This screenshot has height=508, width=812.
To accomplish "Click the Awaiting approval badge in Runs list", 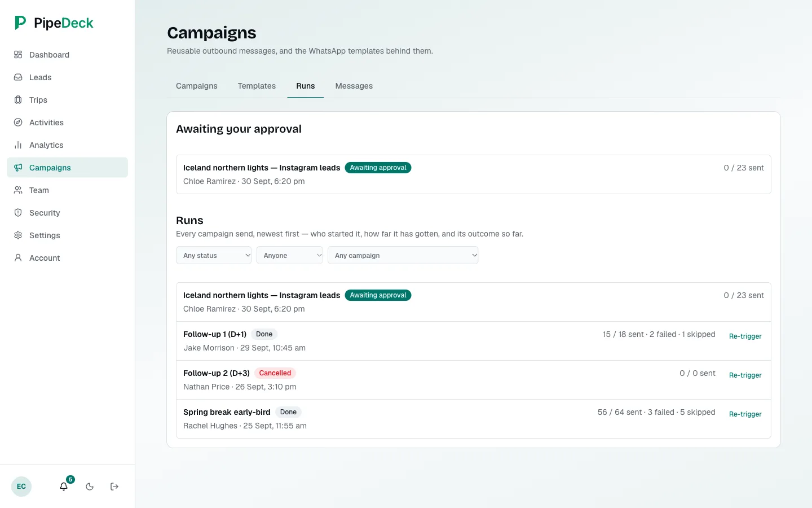I will [378, 295].
